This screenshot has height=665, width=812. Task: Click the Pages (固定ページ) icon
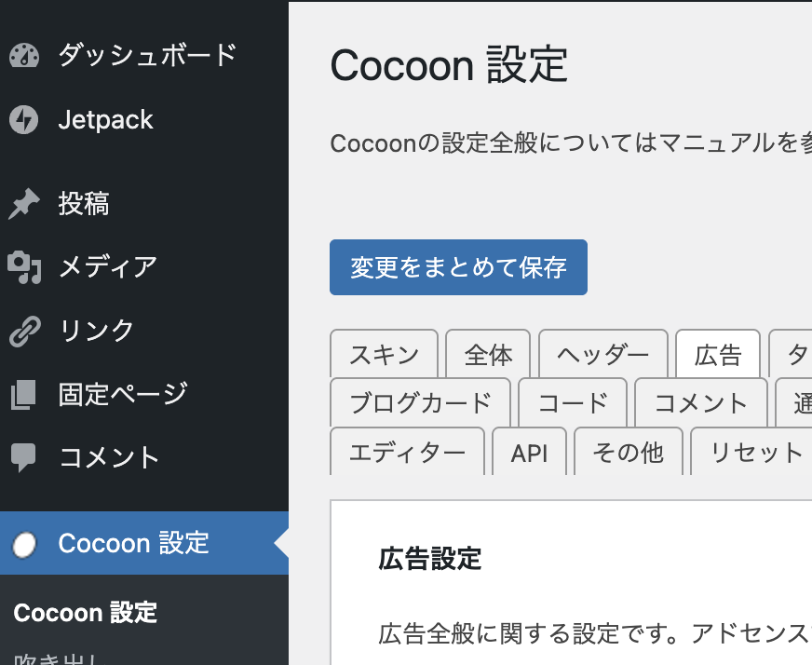24,394
